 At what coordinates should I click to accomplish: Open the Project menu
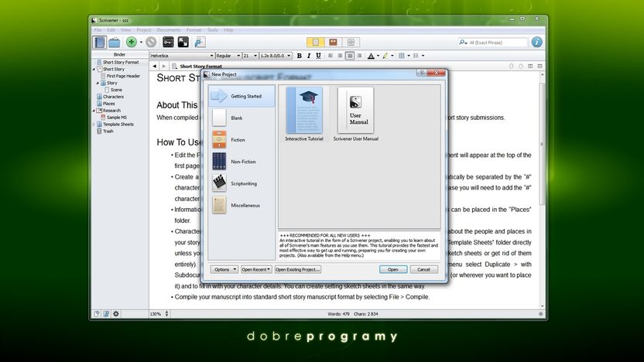pyautogui.click(x=144, y=30)
